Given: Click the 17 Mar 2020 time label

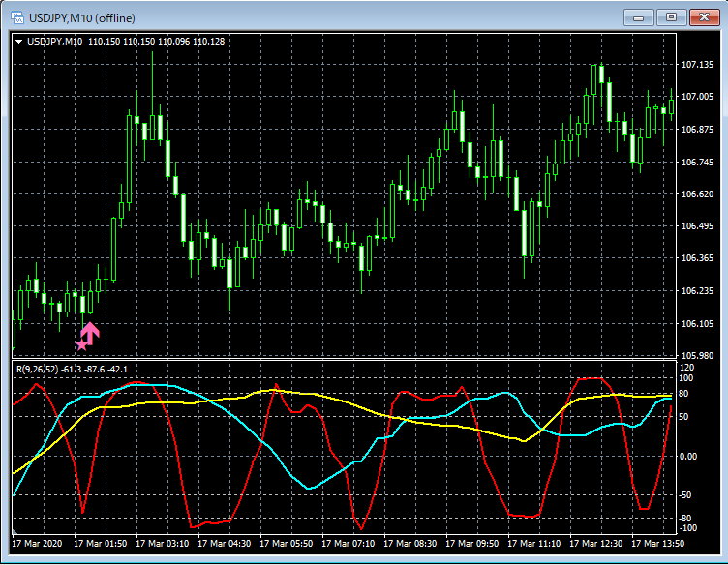Looking at the screenshot, I should click(37, 543).
